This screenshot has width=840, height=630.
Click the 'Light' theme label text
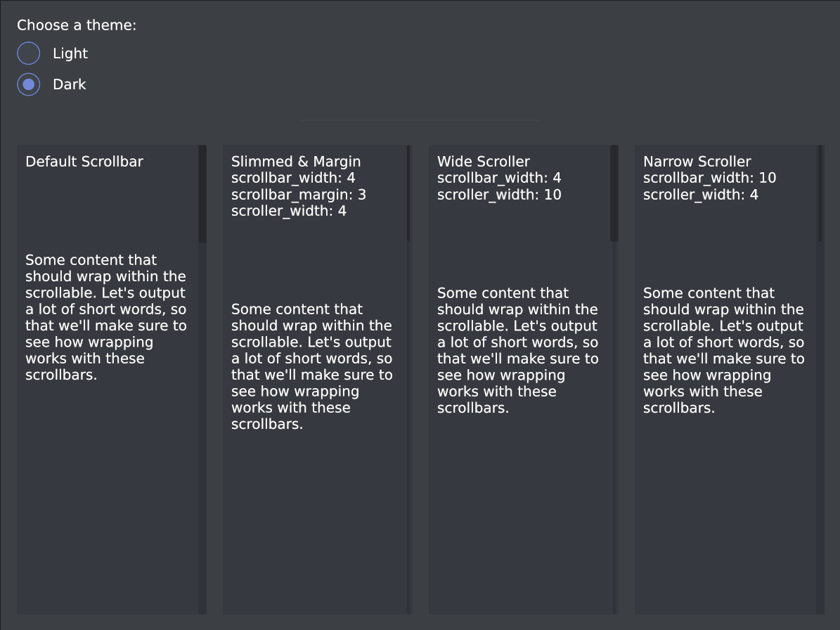[70, 53]
